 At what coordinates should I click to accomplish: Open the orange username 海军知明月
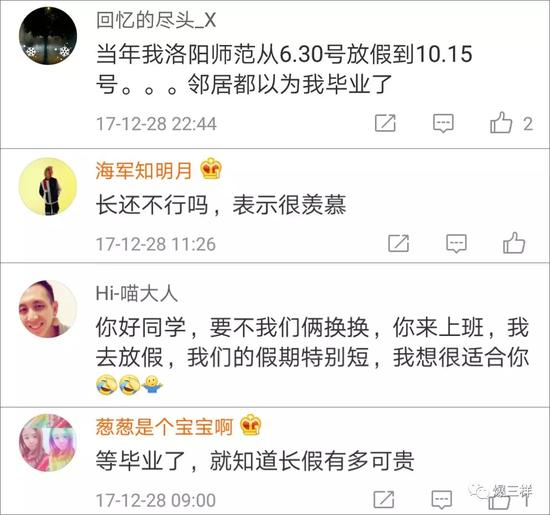[144, 171]
